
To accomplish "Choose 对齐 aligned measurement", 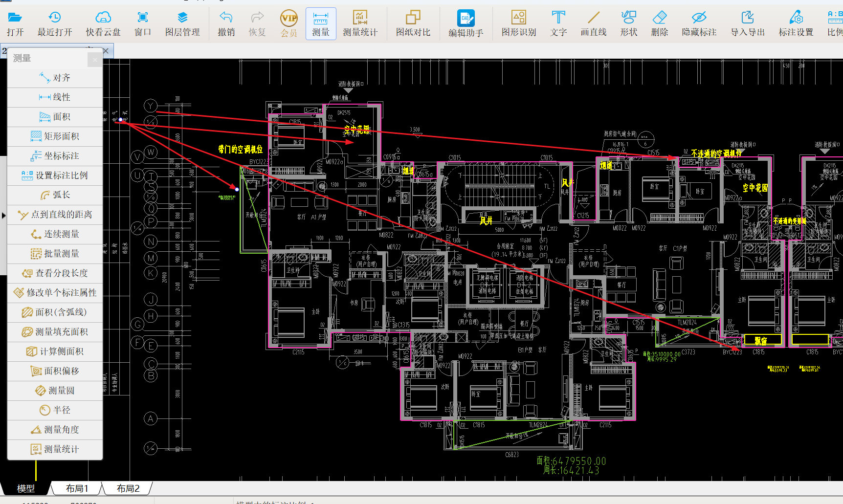I will coord(55,78).
